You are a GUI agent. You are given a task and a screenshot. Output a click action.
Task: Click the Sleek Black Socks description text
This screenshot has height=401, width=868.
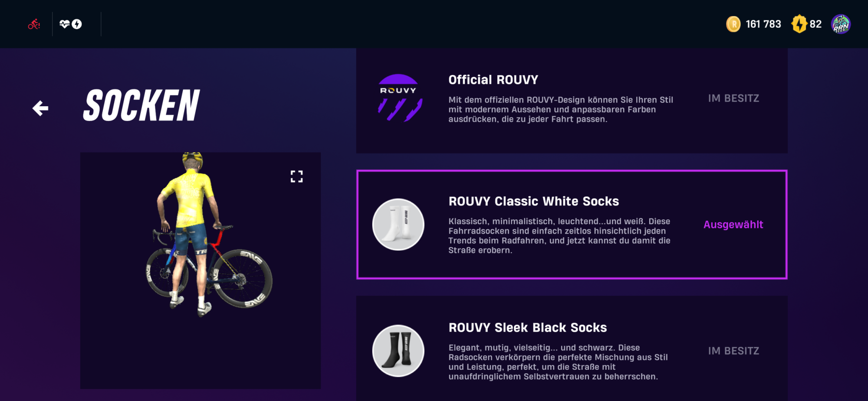(x=558, y=362)
